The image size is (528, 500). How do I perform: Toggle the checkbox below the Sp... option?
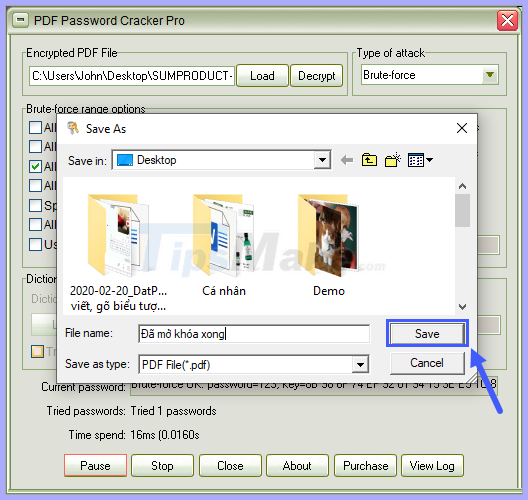[x=35, y=224]
